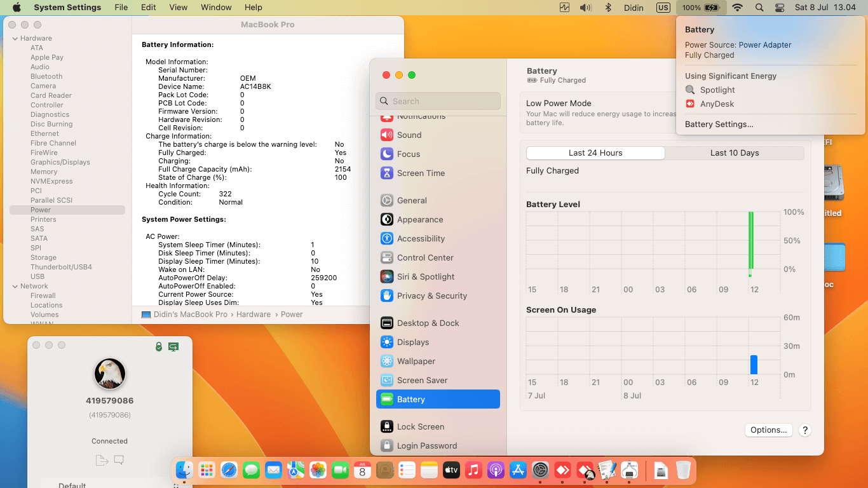This screenshot has width=868, height=488.
Task: Collapse the Network tree section
Action: (15, 286)
